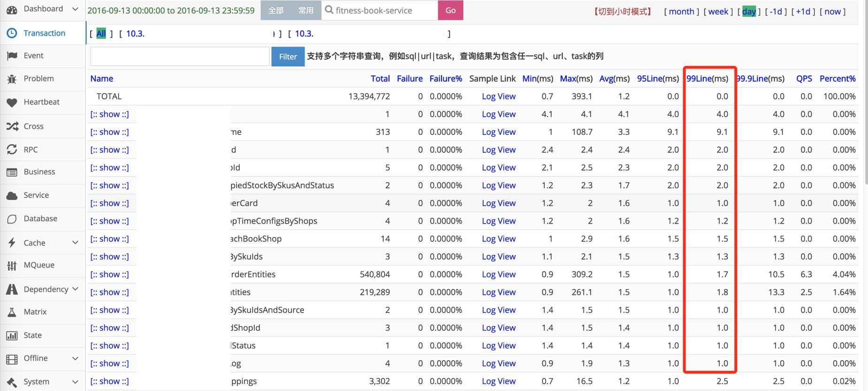Switch to the 全部 toggle option

(276, 10)
